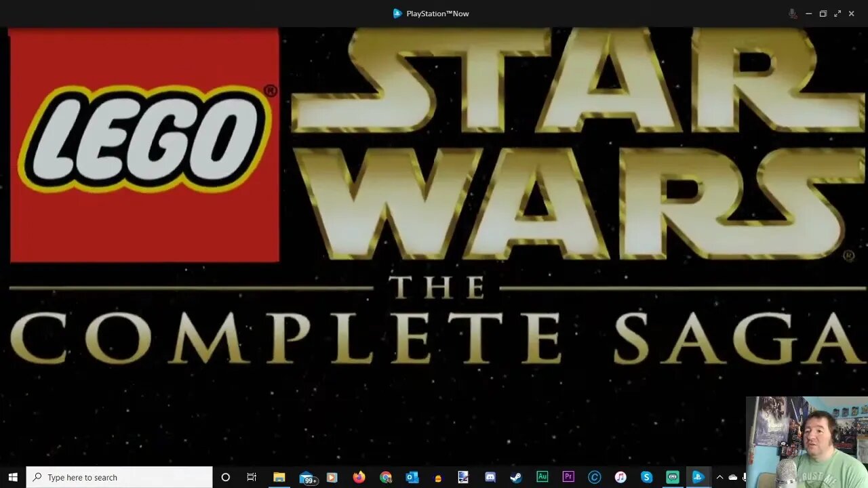Close the PlayStation Now window
The height and width of the screenshot is (488, 868).
click(852, 14)
